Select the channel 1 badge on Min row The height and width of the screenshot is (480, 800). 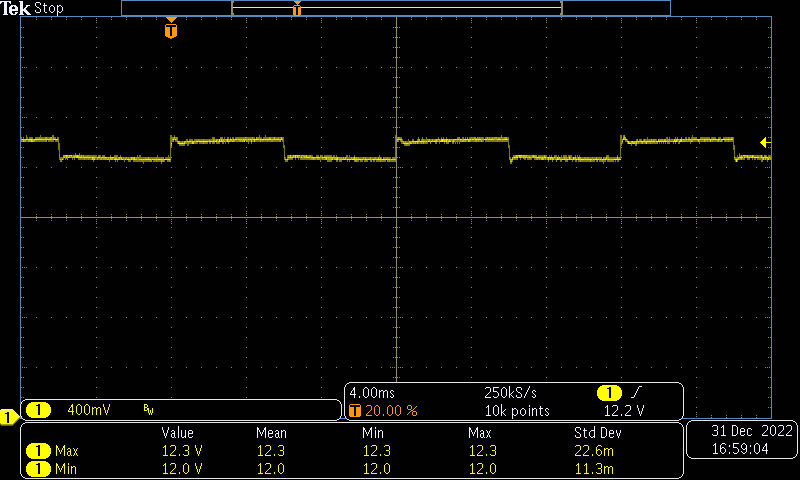click(39, 468)
